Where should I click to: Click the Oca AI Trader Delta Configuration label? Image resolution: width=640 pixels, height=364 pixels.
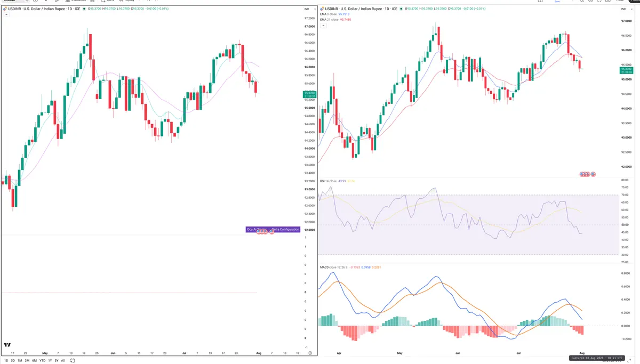tap(273, 229)
